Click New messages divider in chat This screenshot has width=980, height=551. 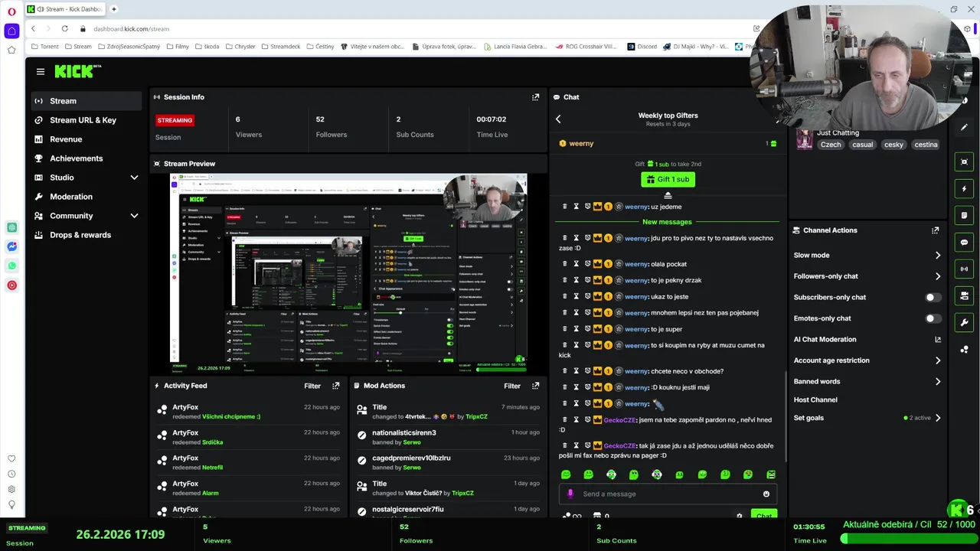pyautogui.click(x=667, y=222)
